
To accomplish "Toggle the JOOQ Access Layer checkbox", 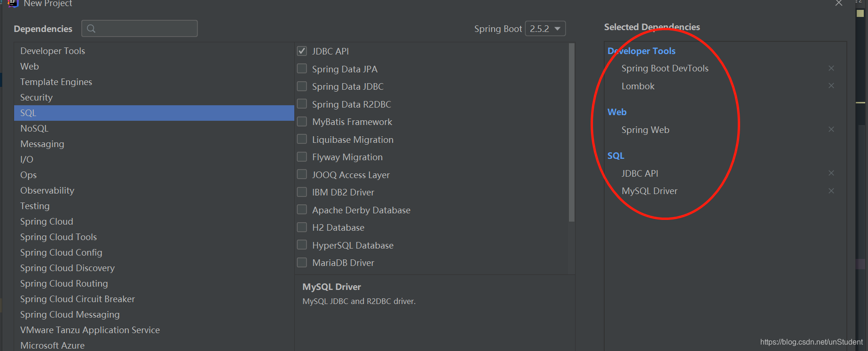I will (x=302, y=174).
